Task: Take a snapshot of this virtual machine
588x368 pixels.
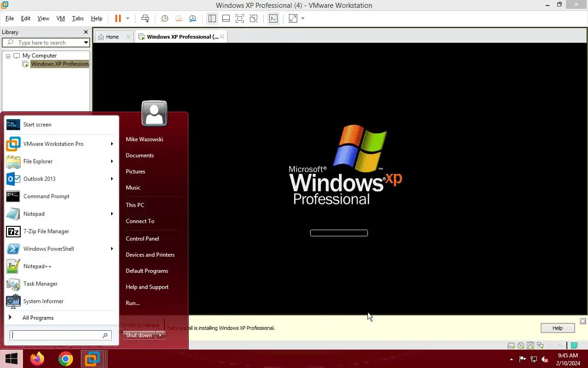Action: [164, 18]
